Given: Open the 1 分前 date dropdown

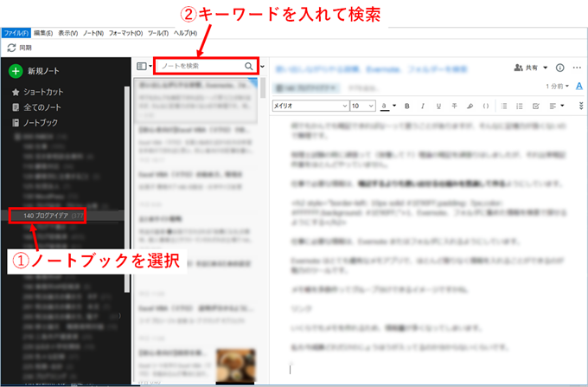Looking at the screenshot, I should click(557, 87).
